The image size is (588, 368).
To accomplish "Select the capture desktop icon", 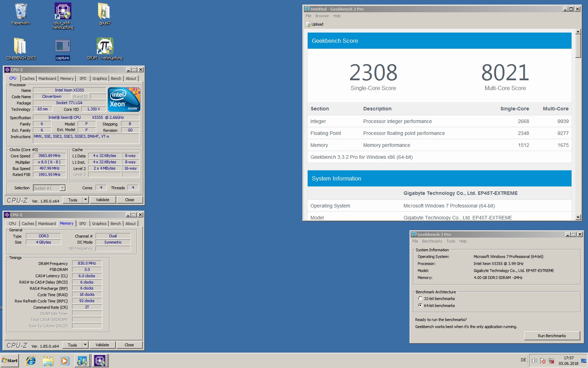I will [63, 49].
